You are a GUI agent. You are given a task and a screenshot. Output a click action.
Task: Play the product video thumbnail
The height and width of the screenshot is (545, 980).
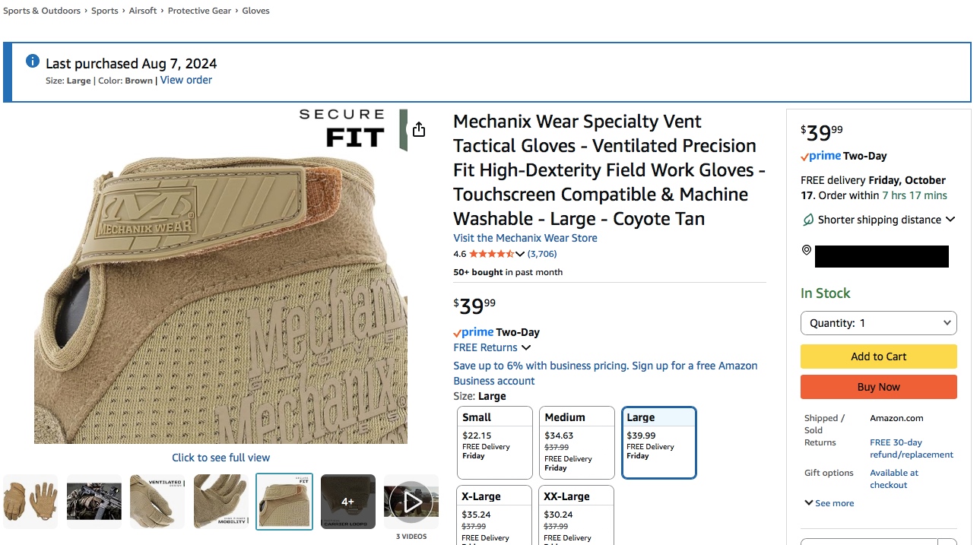(411, 502)
